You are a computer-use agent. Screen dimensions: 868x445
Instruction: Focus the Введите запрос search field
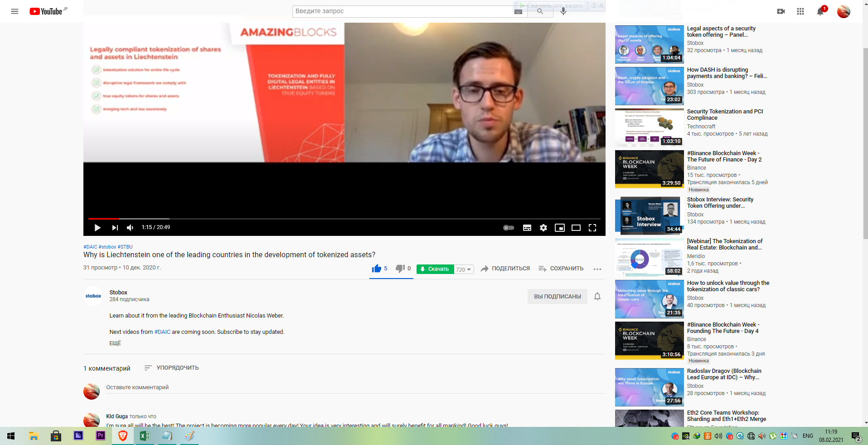pos(403,11)
